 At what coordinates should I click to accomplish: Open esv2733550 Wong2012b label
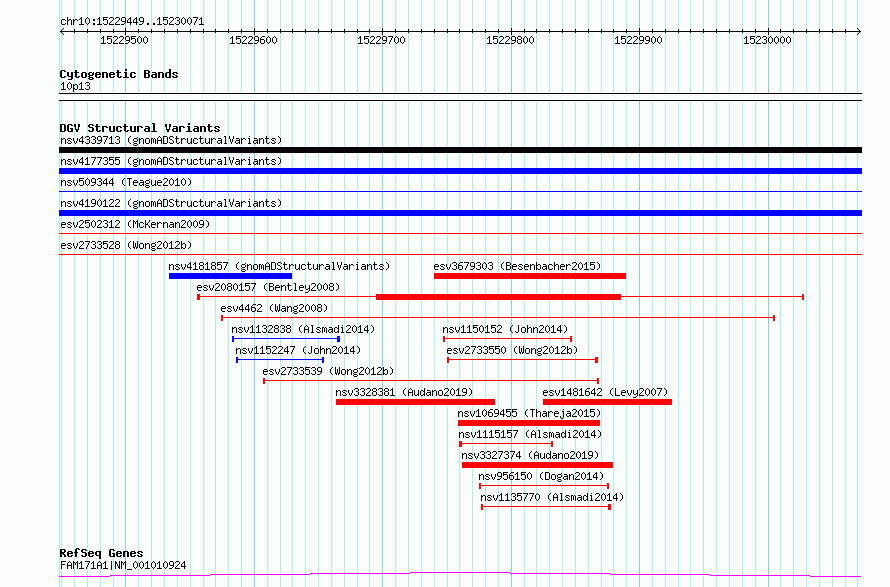click(x=512, y=350)
